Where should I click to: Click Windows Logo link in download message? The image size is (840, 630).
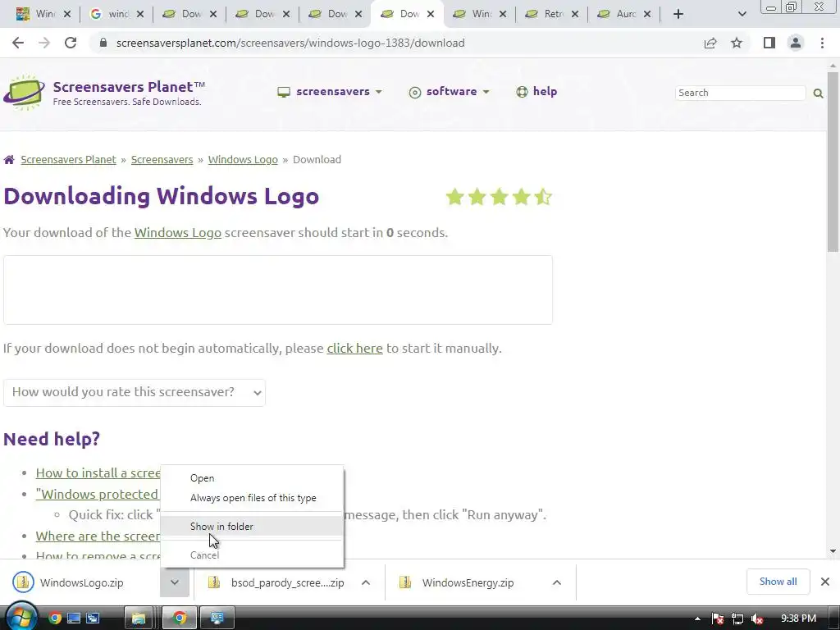point(177,232)
